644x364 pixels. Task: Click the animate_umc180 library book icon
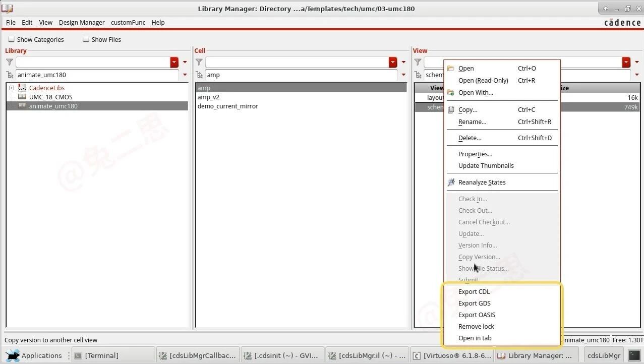coord(22,106)
